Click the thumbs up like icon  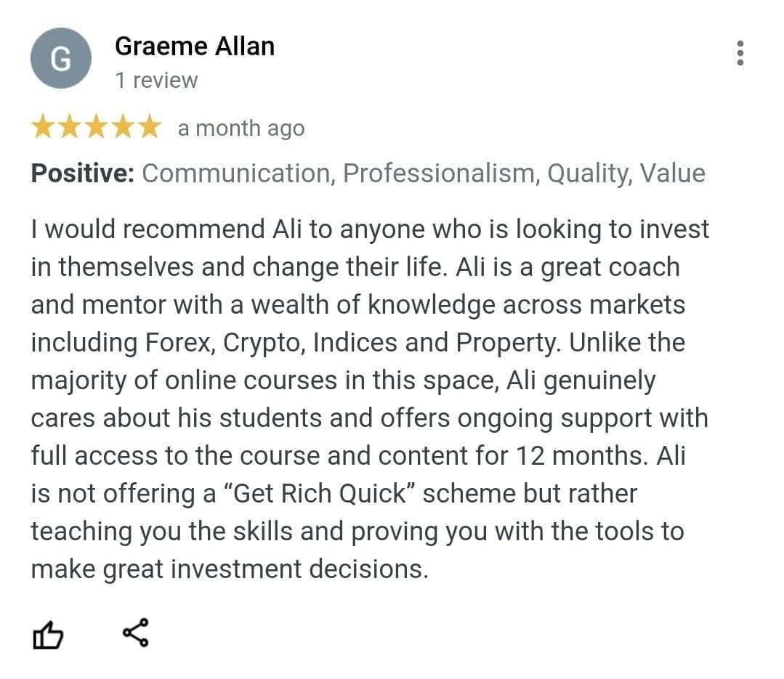(x=48, y=635)
